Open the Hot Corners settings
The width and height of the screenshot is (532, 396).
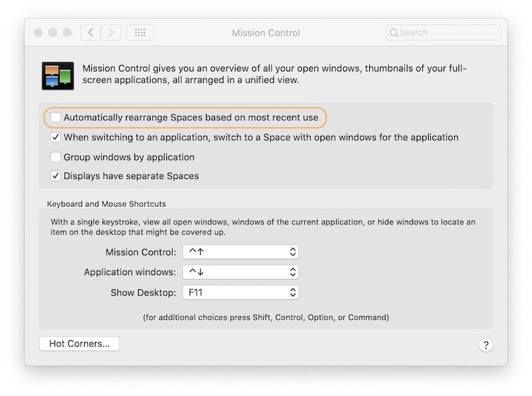(x=79, y=344)
